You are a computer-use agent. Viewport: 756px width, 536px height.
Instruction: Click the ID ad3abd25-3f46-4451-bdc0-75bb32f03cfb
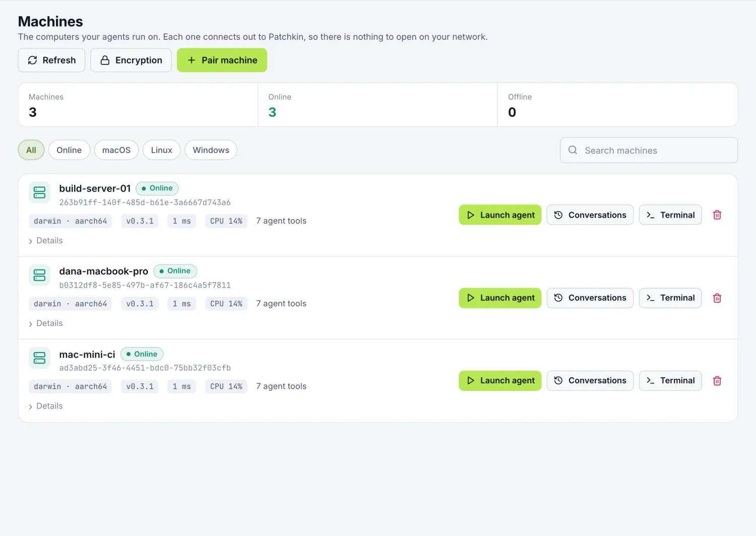tap(145, 368)
